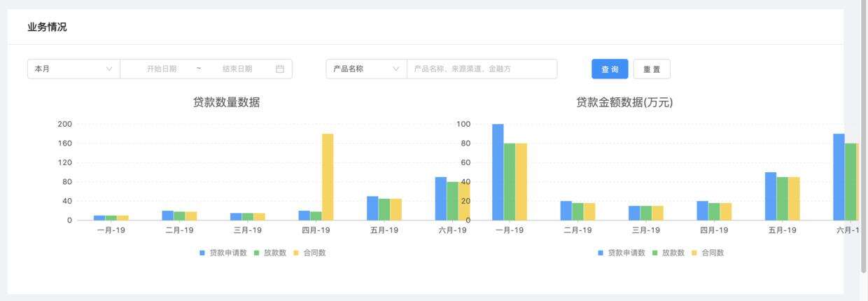Screen dimensions: 868x301
Task: Open the 本月 period dropdown
Action: [73, 69]
